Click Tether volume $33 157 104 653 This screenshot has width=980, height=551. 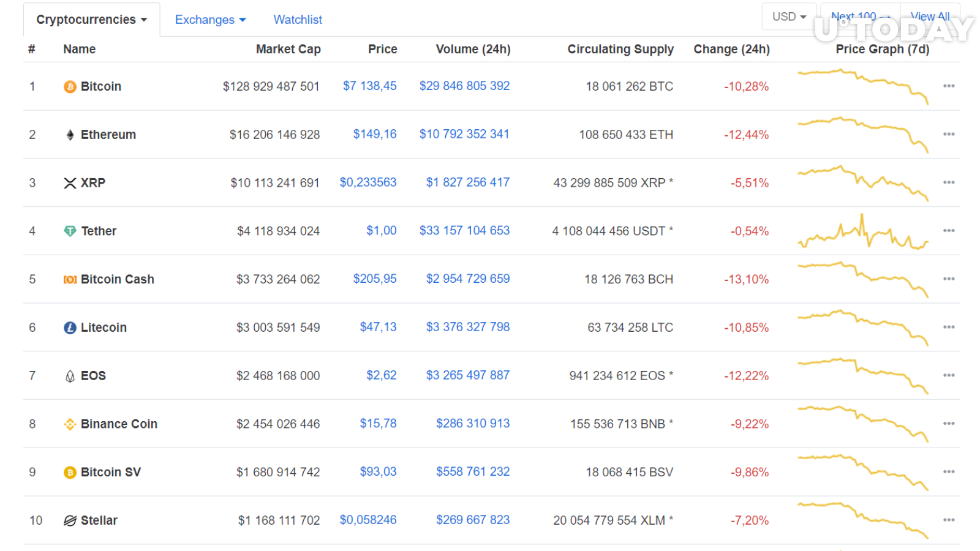464,230
